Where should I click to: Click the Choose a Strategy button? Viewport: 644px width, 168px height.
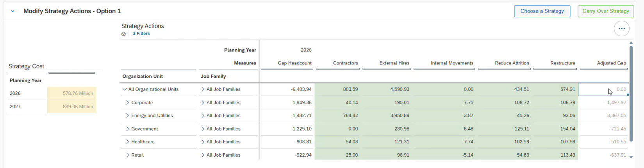coord(542,11)
